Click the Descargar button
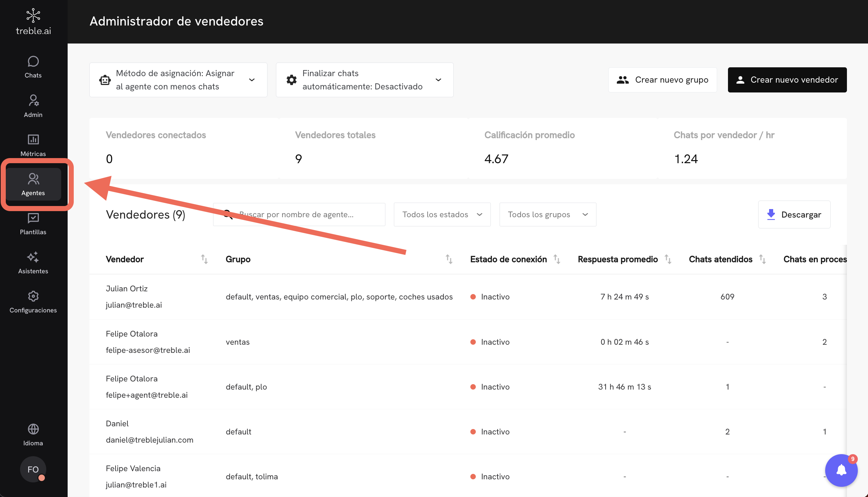868x497 pixels. tap(794, 215)
